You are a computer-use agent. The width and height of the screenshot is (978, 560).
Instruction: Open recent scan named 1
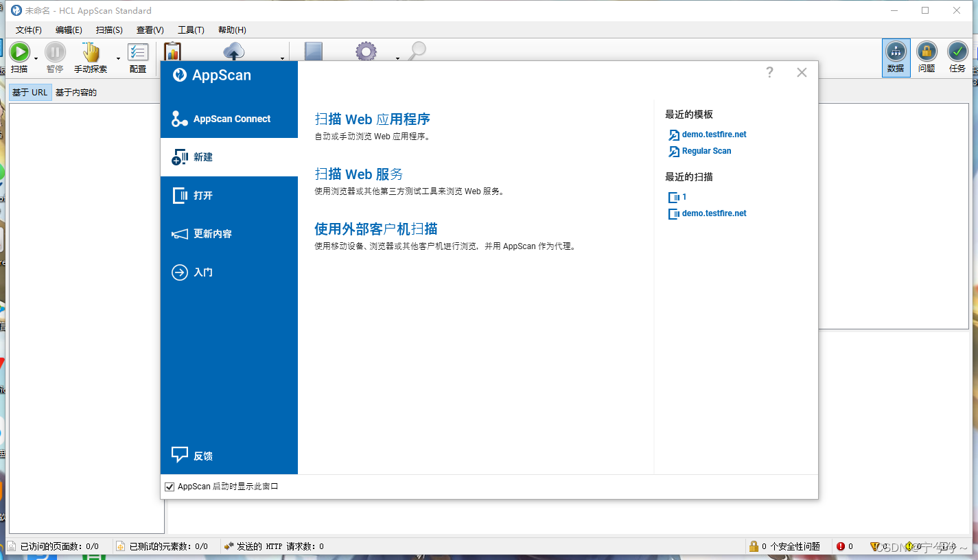678,197
